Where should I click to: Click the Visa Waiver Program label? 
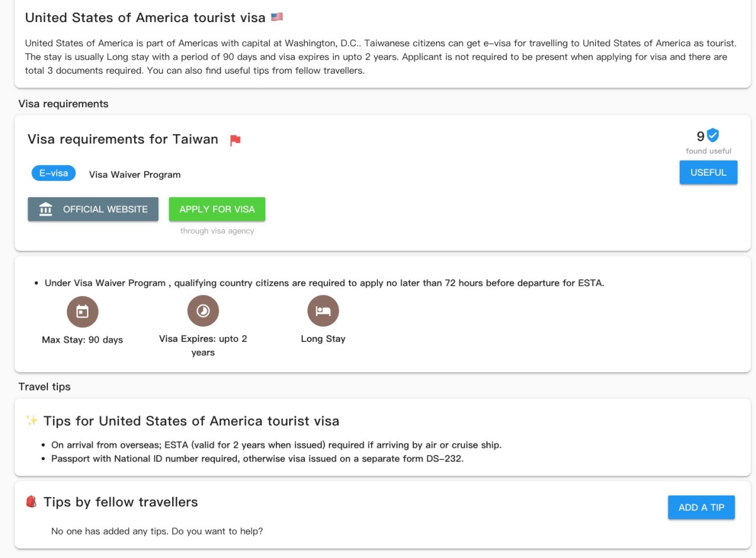[x=135, y=174]
